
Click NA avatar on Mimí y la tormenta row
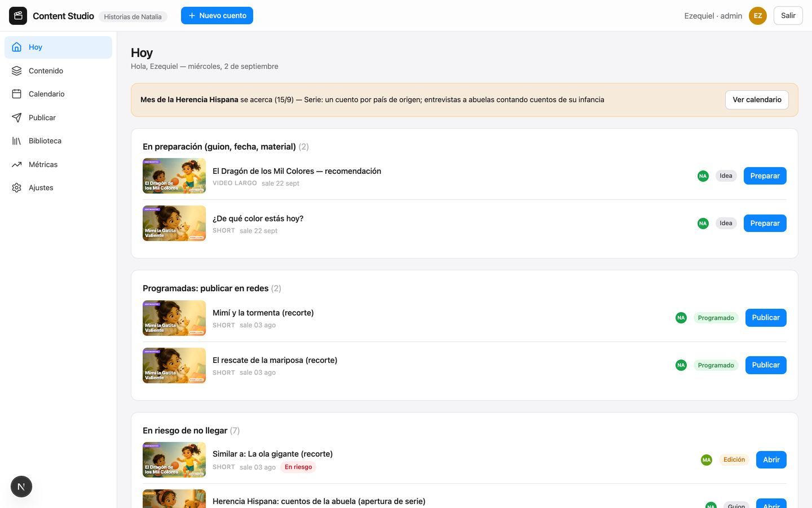pos(681,318)
